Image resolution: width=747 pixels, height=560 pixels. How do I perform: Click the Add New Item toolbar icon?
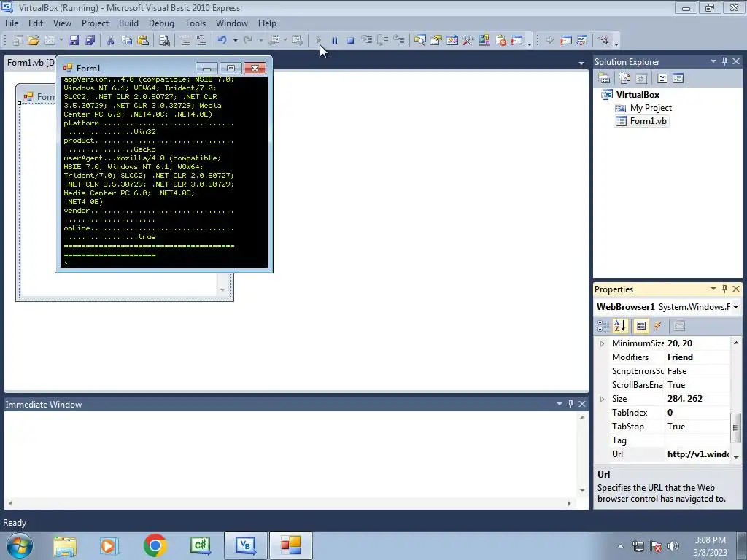coord(50,41)
